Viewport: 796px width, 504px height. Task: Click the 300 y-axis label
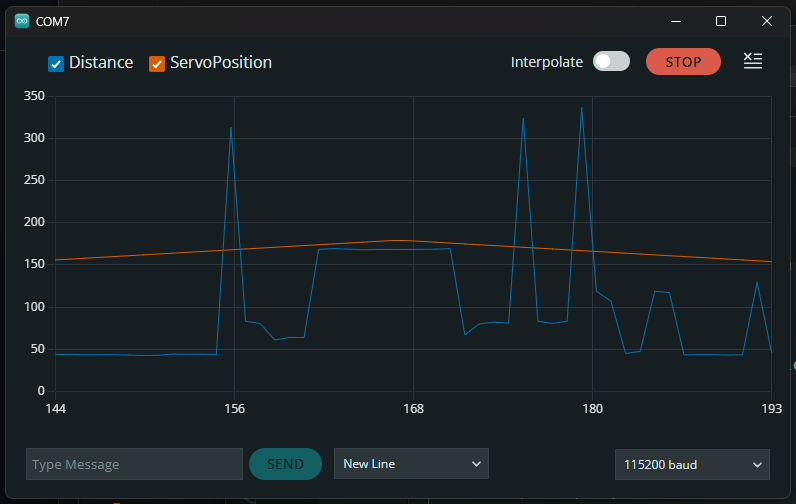[x=34, y=138]
